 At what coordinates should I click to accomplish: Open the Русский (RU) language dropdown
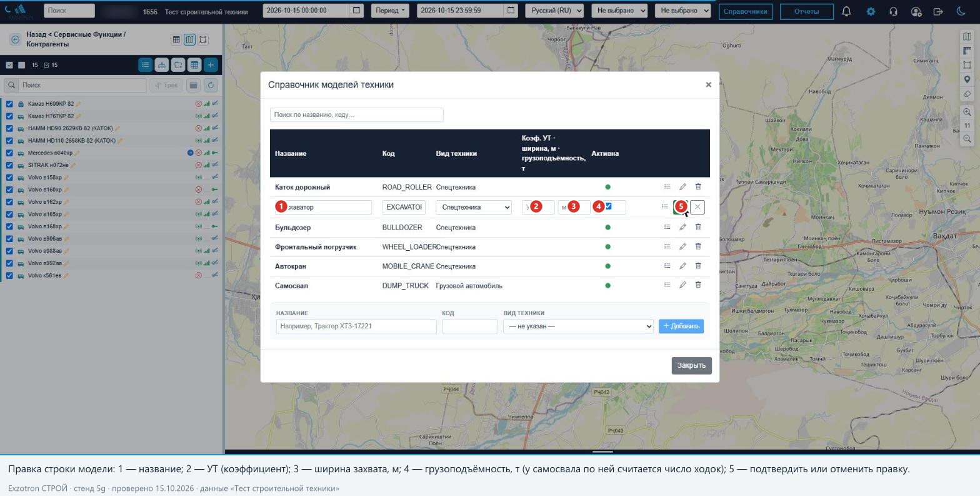pyautogui.click(x=554, y=11)
